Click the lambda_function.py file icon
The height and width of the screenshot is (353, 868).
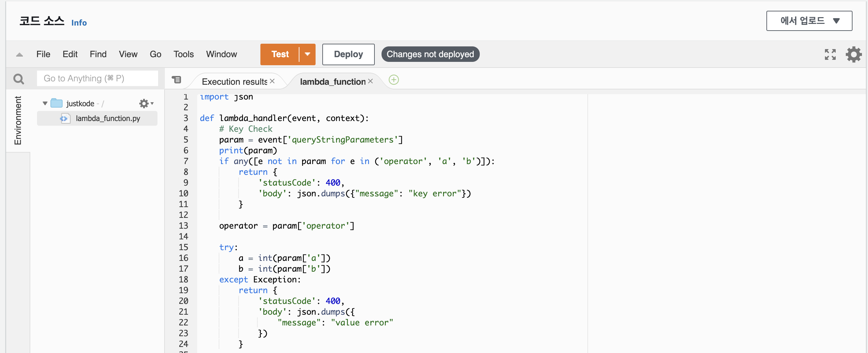[x=65, y=118]
